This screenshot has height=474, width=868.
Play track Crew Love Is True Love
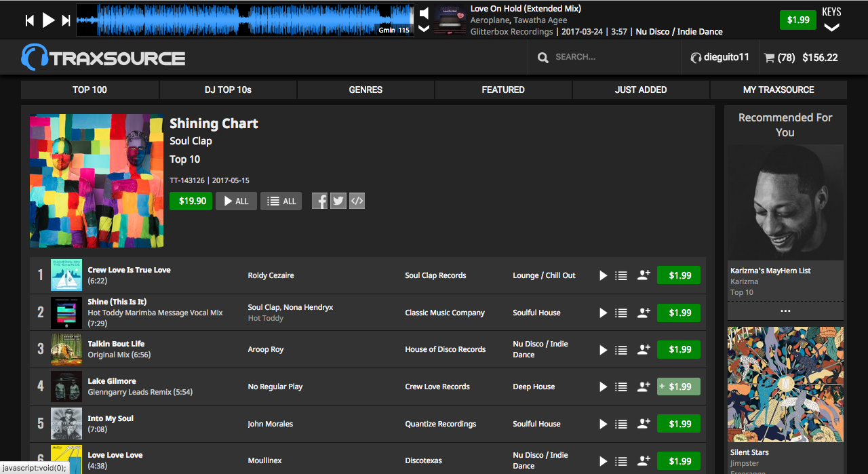pyautogui.click(x=603, y=275)
